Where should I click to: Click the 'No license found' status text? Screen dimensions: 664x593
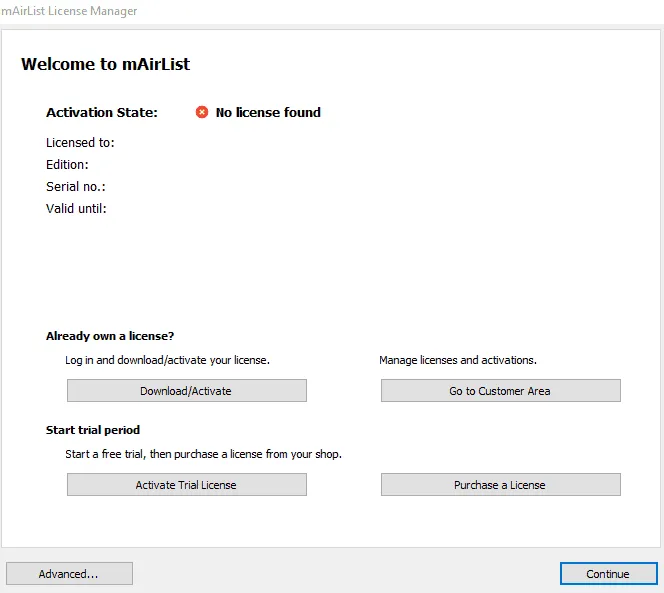268,113
